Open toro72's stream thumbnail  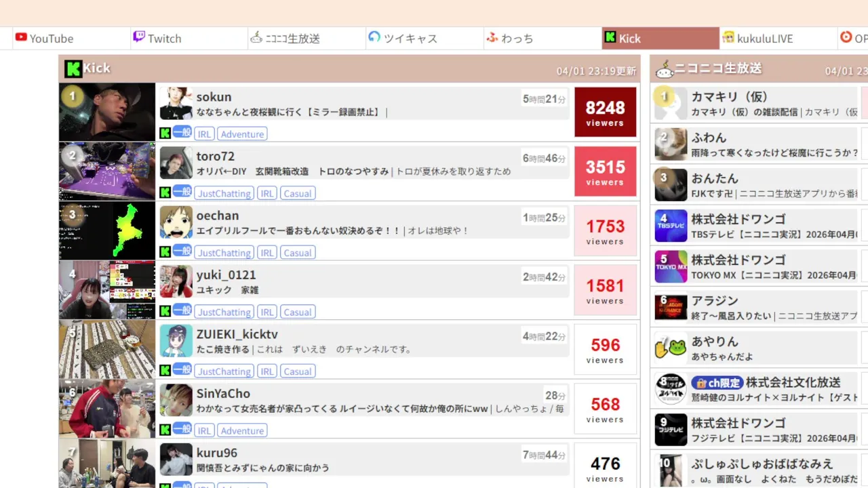coord(107,171)
